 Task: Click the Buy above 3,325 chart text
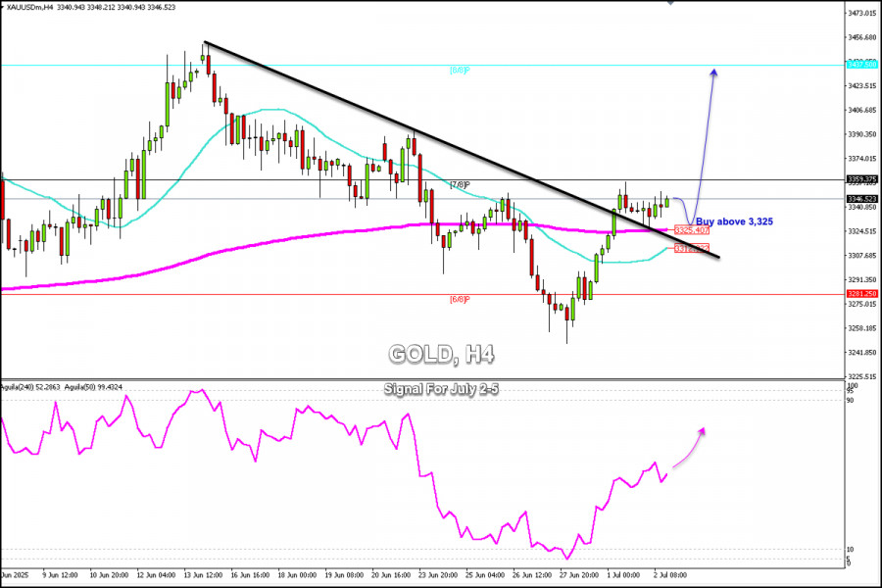pyautogui.click(x=734, y=221)
